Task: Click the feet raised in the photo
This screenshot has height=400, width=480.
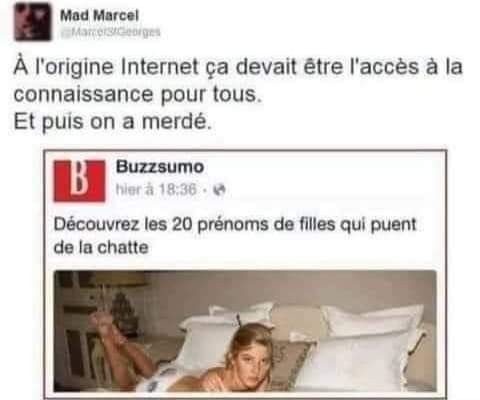Action: coord(103,322)
